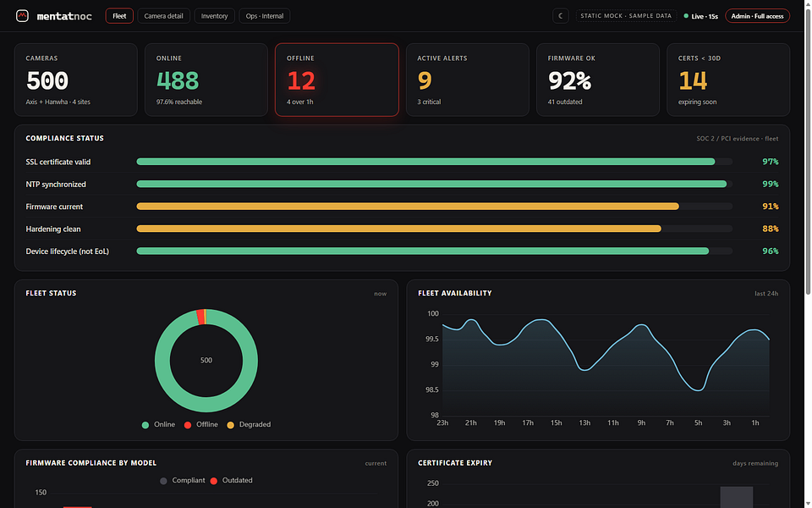The height and width of the screenshot is (508, 812).
Task: Click the fleet availability line chart
Action: coord(606,366)
